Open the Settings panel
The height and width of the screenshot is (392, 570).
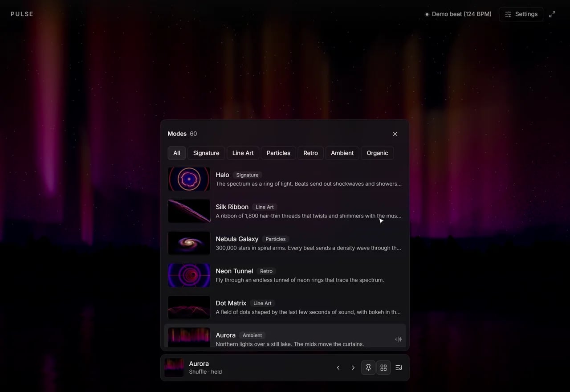(521, 14)
